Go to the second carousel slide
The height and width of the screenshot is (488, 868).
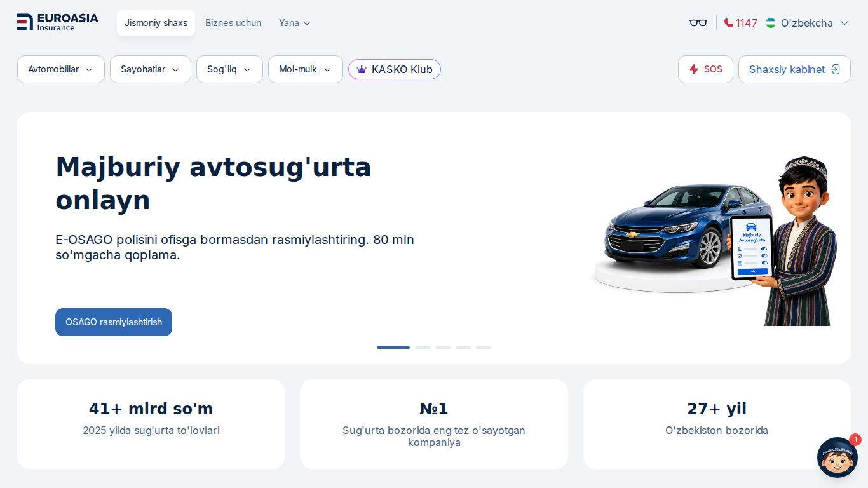[423, 348]
